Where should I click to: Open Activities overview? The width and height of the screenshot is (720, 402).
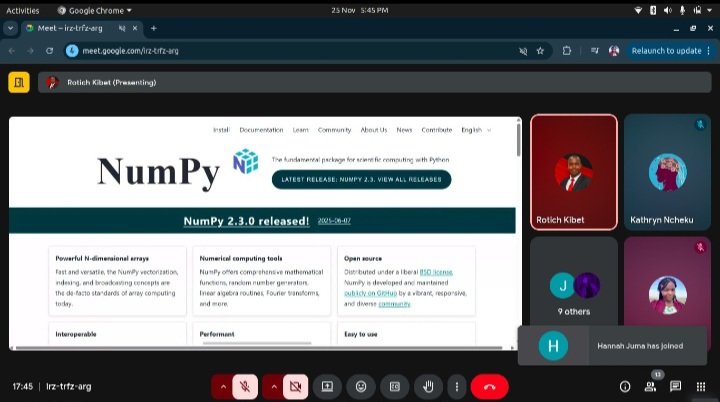pos(22,11)
